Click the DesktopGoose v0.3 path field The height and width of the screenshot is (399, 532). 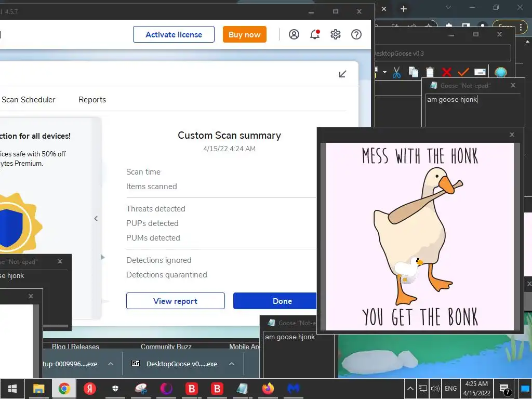[x=443, y=54]
